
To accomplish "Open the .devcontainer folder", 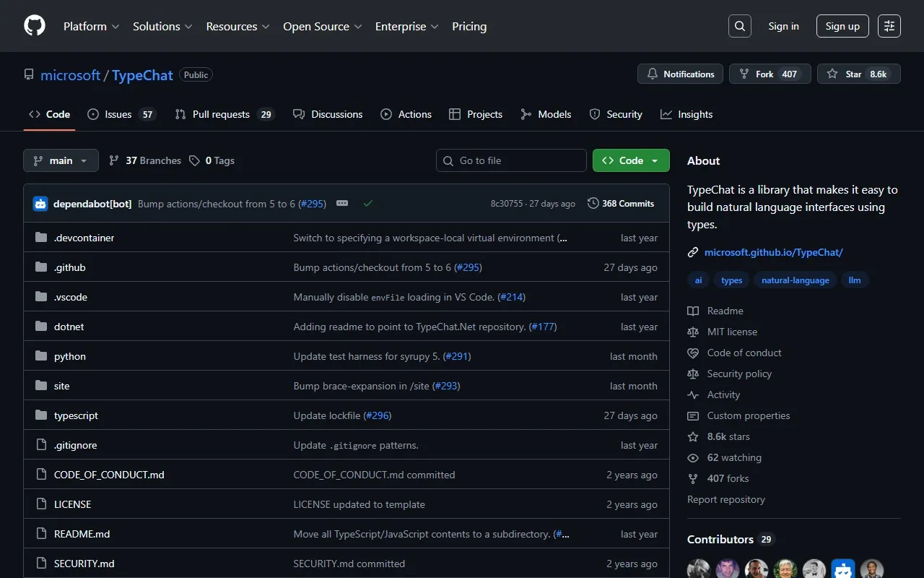I will (x=84, y=238).
